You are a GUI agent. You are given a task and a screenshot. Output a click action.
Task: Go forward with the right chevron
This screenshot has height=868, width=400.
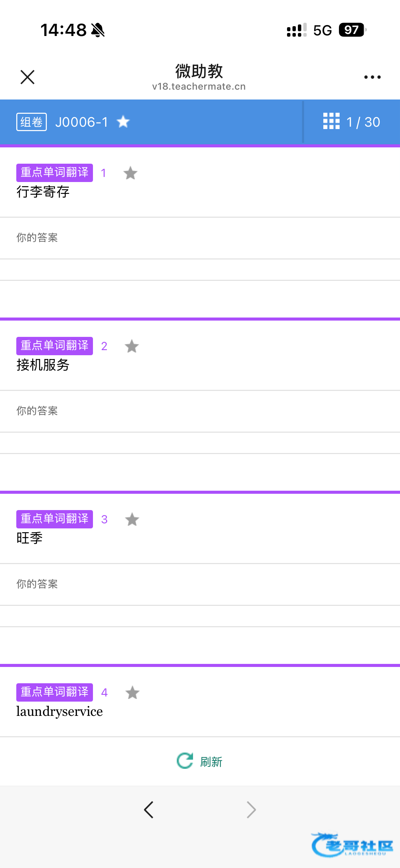point(251,810)
